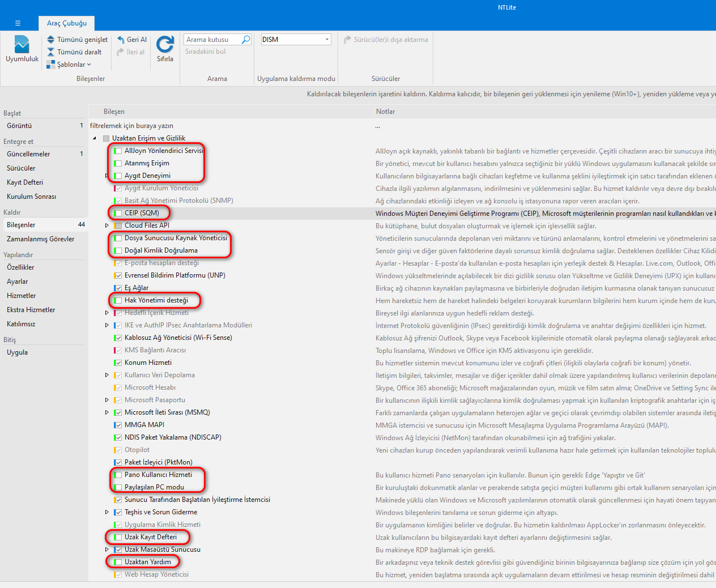Expand IKE ve AuthIP IPsec Anahtarlama Modülleri
The width and height of the screenshot is (716, 588).
click(x=107, y=325)
